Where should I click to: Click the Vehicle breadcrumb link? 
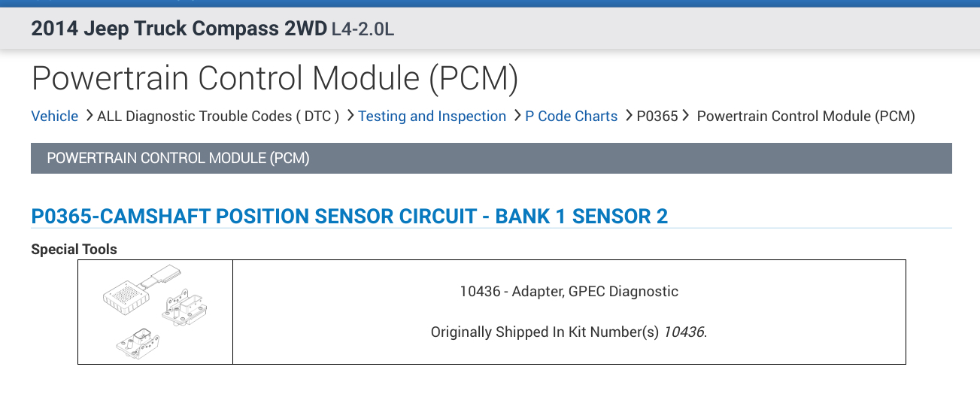tap(54, 117)
